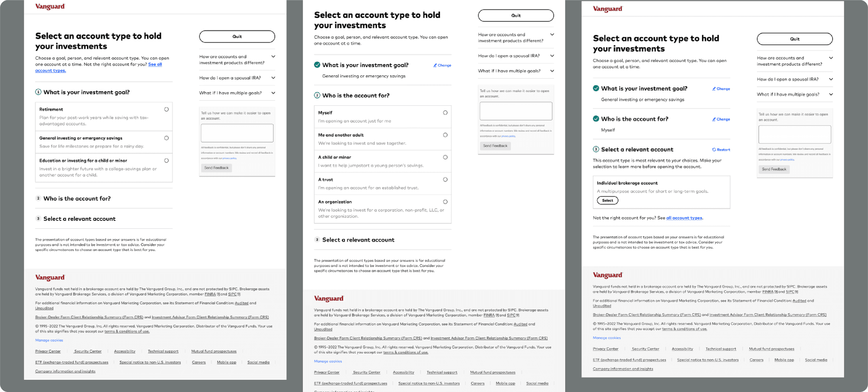Viewport: 868px width, 392px height.
Task: Click the Vanguard logo in the leftmost page header
Action: coord(50,6)
